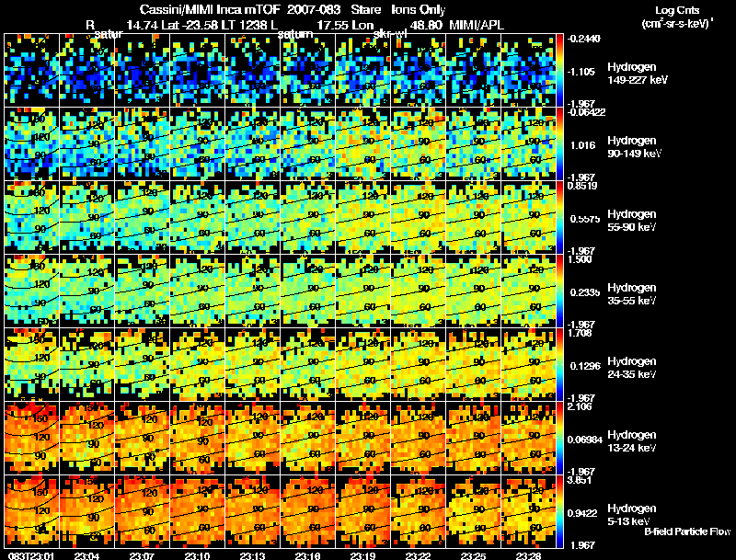
Task: Select the colorbar beside Hydrogen 35-55 keV
Action: (560, 291)
